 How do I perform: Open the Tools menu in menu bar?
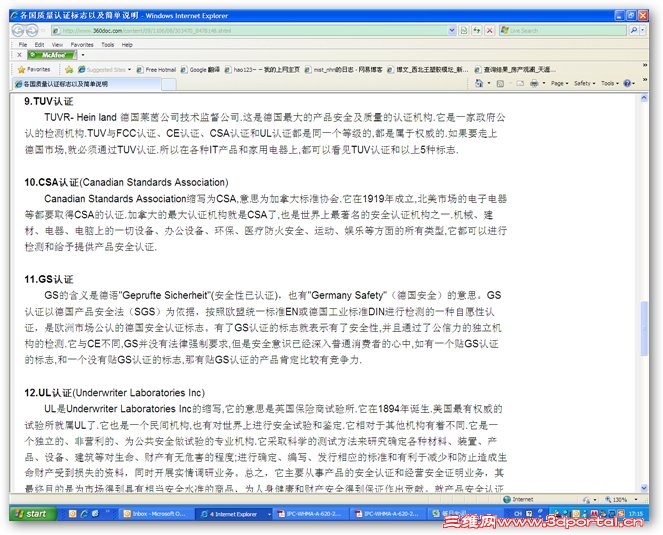(107, 44)
